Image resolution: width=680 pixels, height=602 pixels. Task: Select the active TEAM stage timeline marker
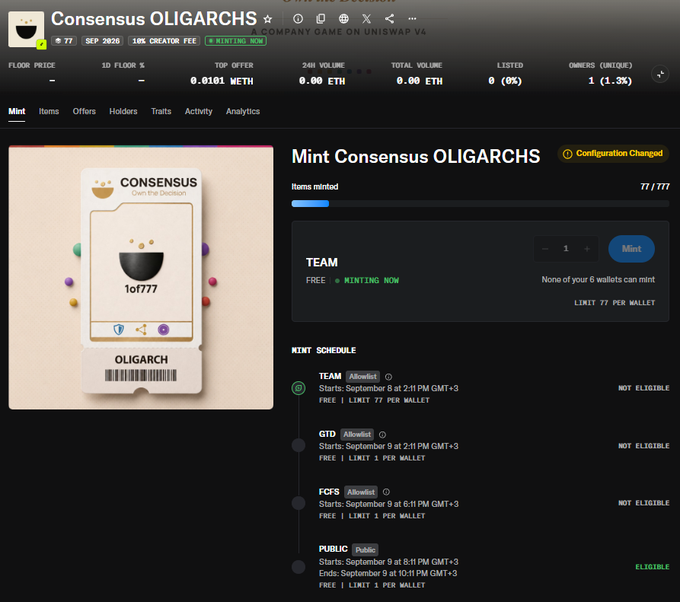point(298,388)
